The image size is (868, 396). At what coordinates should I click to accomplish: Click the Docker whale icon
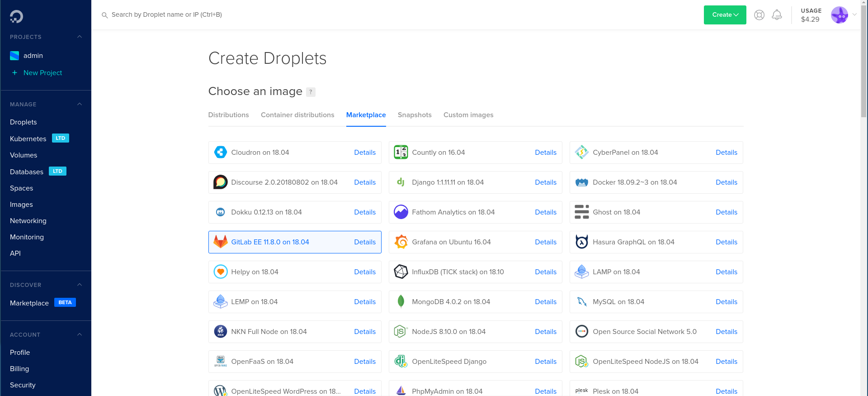582,182
